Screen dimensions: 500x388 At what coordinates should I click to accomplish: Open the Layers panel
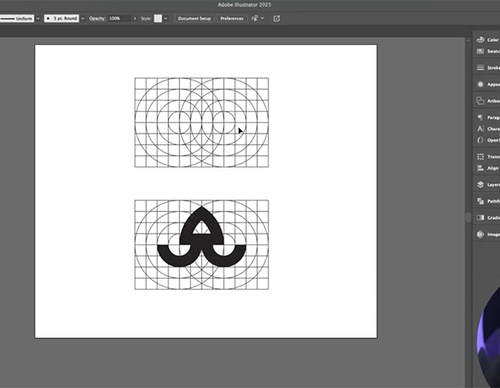click(487, 184)
